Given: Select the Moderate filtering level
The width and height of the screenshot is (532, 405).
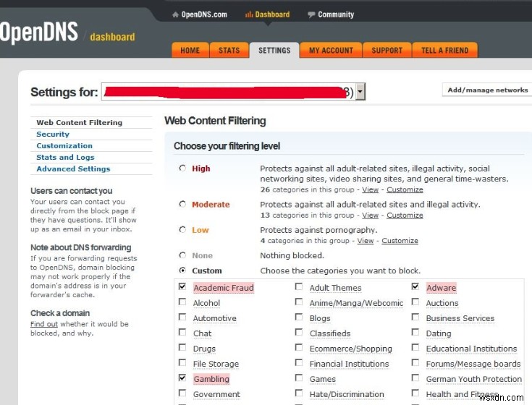Looking at the screenshot, I should pyautogui.click(x=182, y=205).
